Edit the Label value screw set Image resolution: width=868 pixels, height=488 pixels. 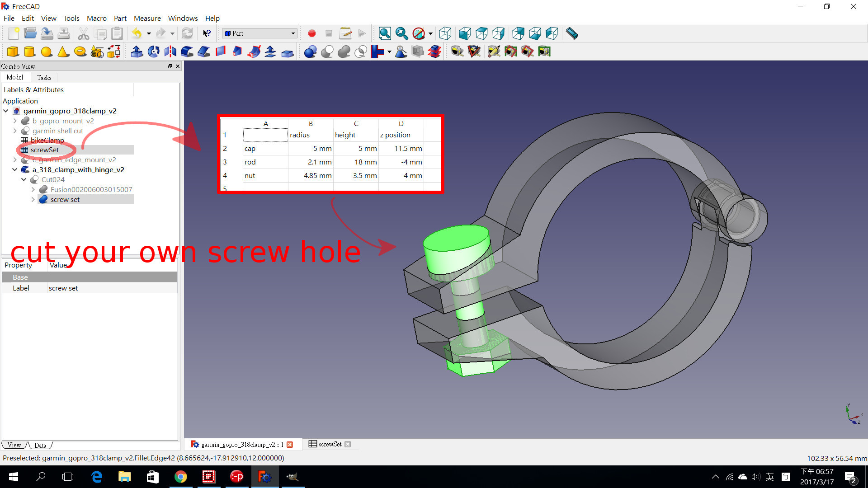[112, 288]
